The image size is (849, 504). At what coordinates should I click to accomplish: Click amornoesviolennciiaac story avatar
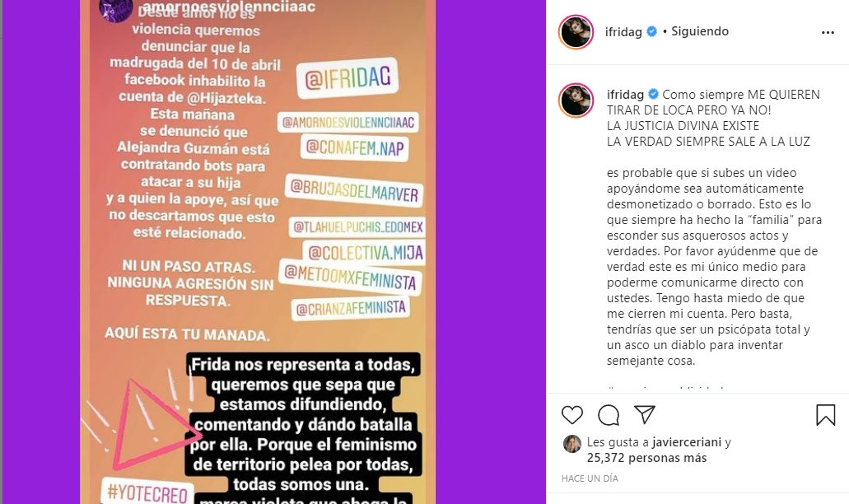click(116, 9)
